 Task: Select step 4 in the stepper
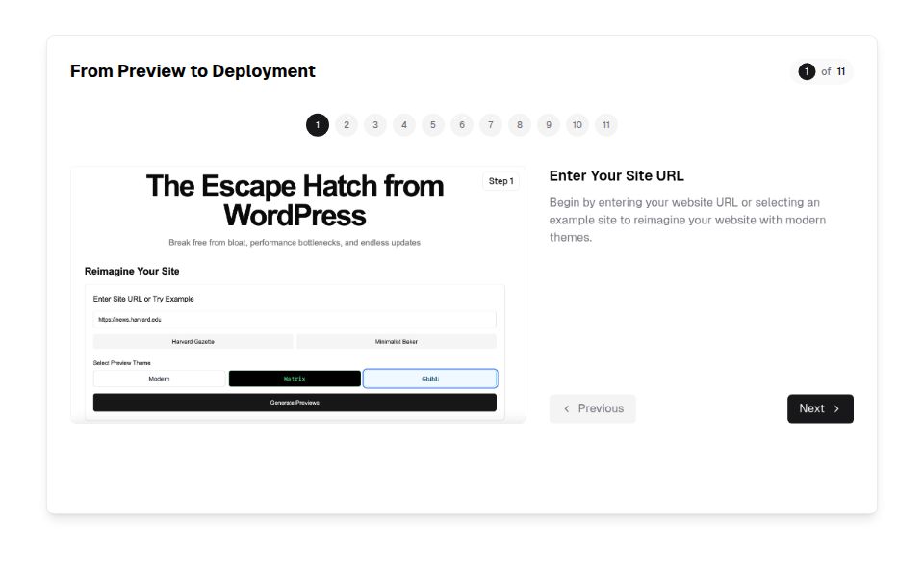pos(404,125)
